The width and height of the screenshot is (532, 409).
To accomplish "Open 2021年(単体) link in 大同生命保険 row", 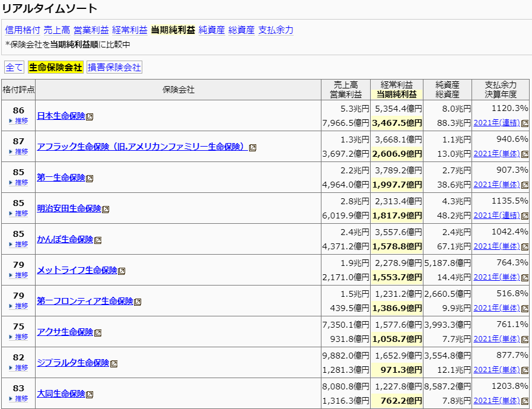I will tap(497, 401).
